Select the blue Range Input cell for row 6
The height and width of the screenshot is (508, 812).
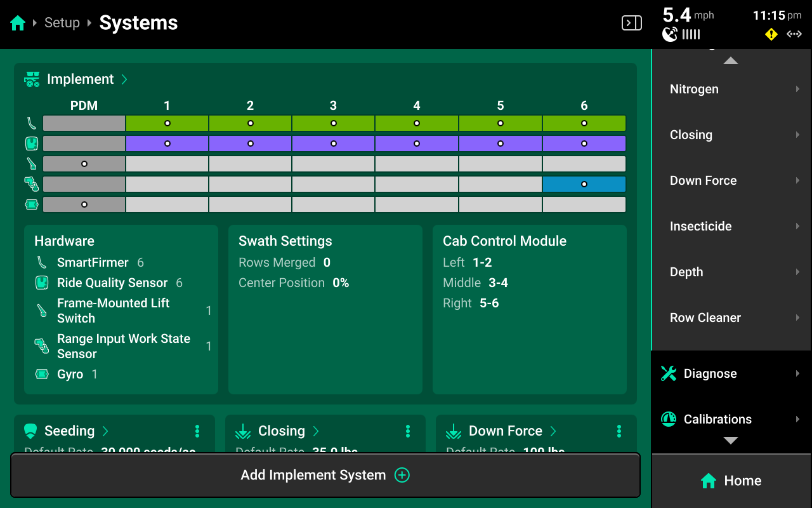coord(584,184)
